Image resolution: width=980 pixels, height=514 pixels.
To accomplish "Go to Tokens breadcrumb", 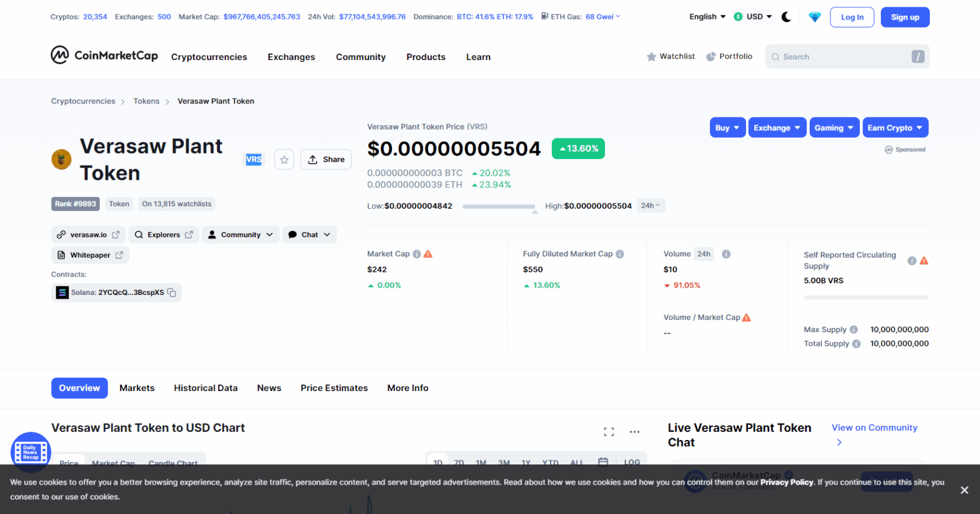I will click(146, 101).
